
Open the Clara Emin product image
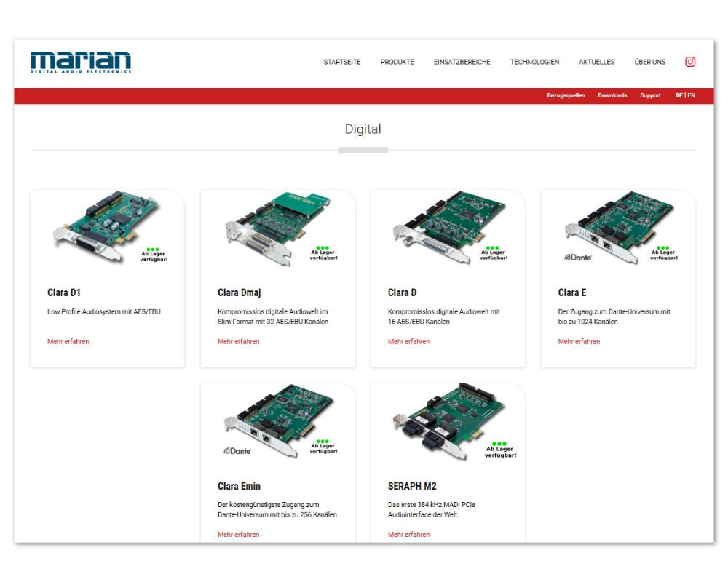(x=279, y=420)
